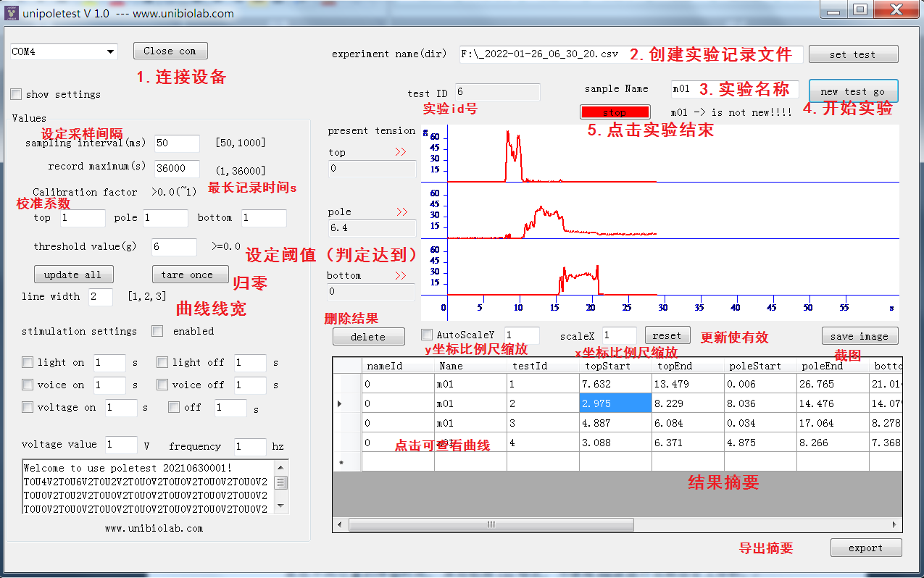This screenshot has width=924, height=578.
Task: Click the log box scroll up arrow
Action: 281,467
